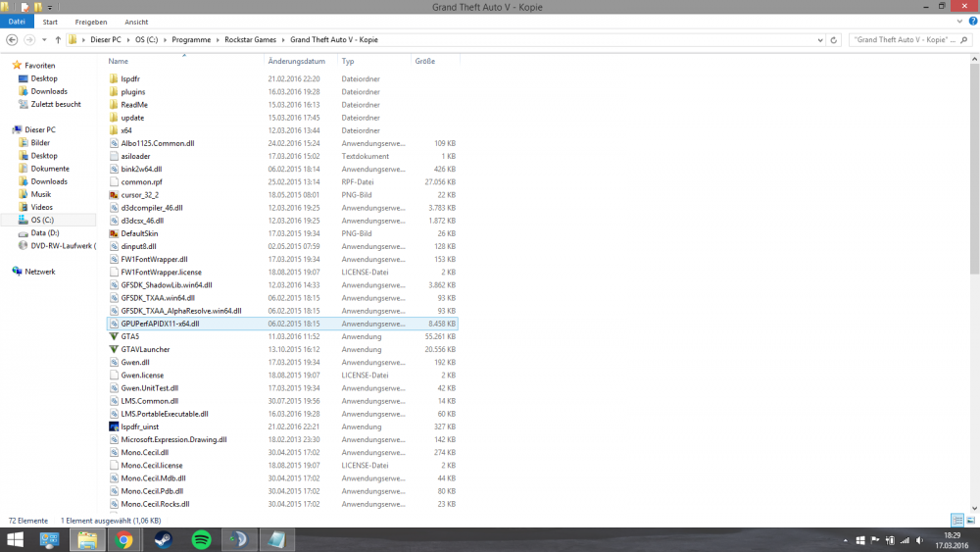Select the cursor_32_2 PNG image icon

pos(114,194)
